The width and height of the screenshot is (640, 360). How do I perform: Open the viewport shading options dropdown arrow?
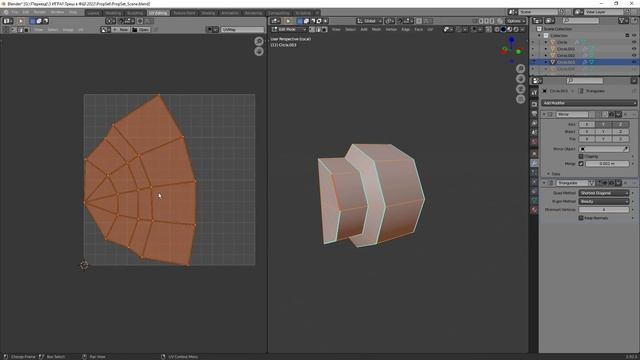tap(522, 29)
